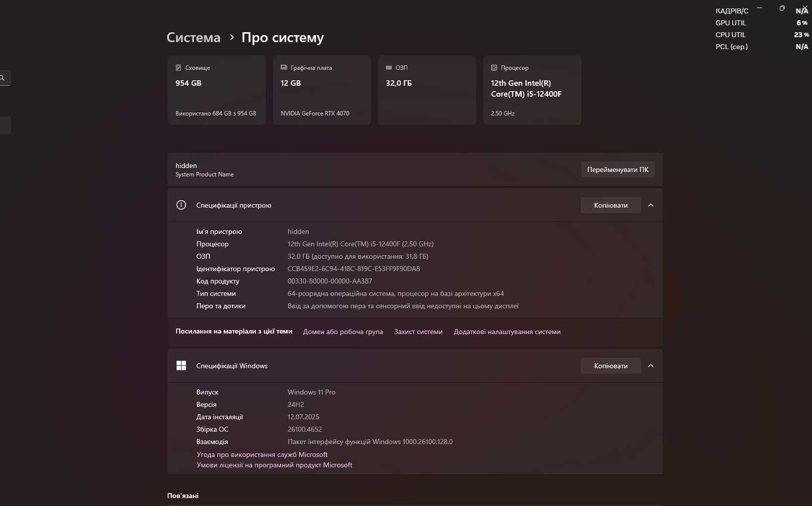
Task: Click the Версія value 24H2
Action: tap(296, 404)
